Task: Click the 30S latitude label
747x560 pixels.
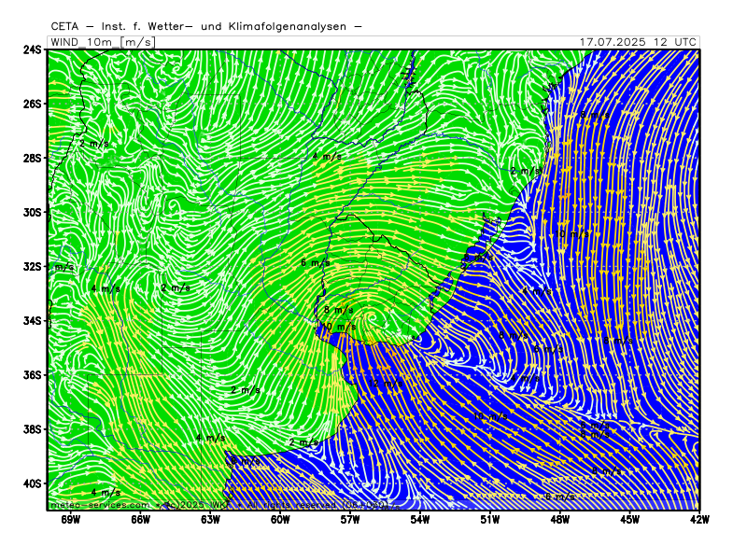Action: pos(33,213)
